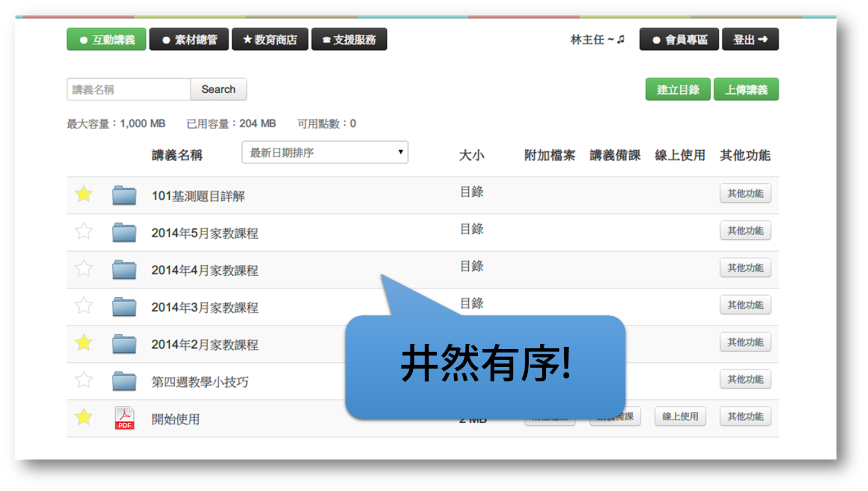Click the 講義名稱 column header
This screenshot has height=491, width=868.
(x=177, y=155)
